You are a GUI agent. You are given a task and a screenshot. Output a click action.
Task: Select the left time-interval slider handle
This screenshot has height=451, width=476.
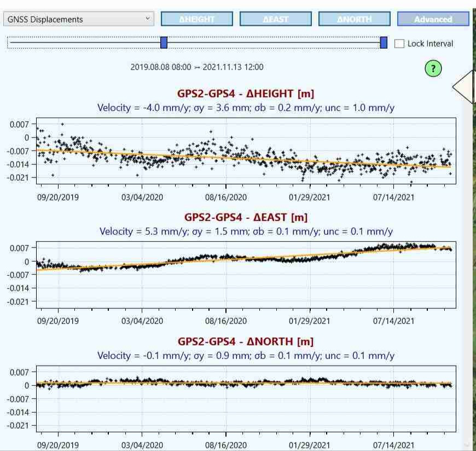(x=164, y=43)
